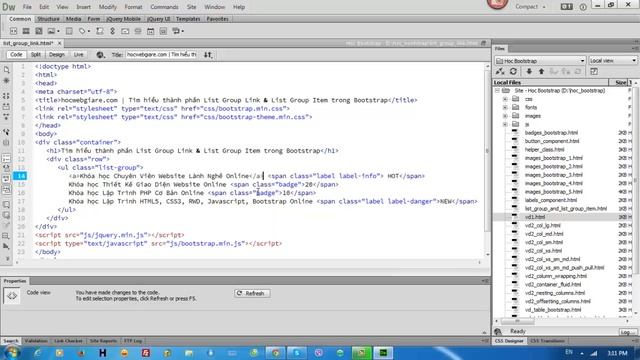Select badges_bootstrap.html in the Files list
This screenshot has width=640, height=360.
(x=551, y=133)
